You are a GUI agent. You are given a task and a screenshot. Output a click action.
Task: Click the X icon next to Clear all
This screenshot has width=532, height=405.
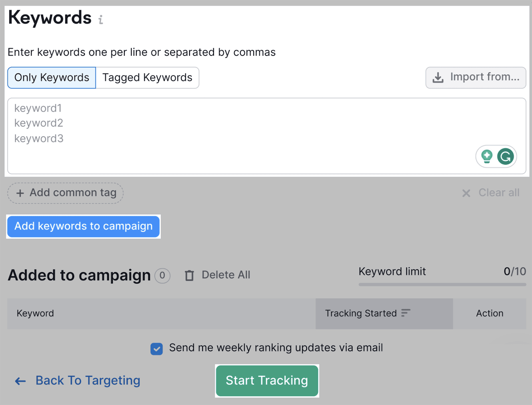tap(466, 193)
